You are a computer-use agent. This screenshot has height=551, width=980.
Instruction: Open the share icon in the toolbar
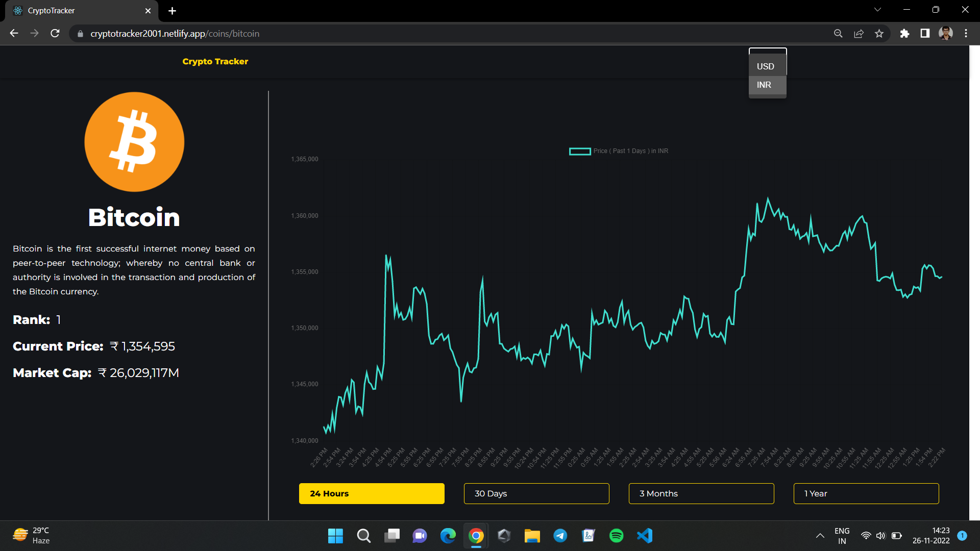click(x=859, y=33)
